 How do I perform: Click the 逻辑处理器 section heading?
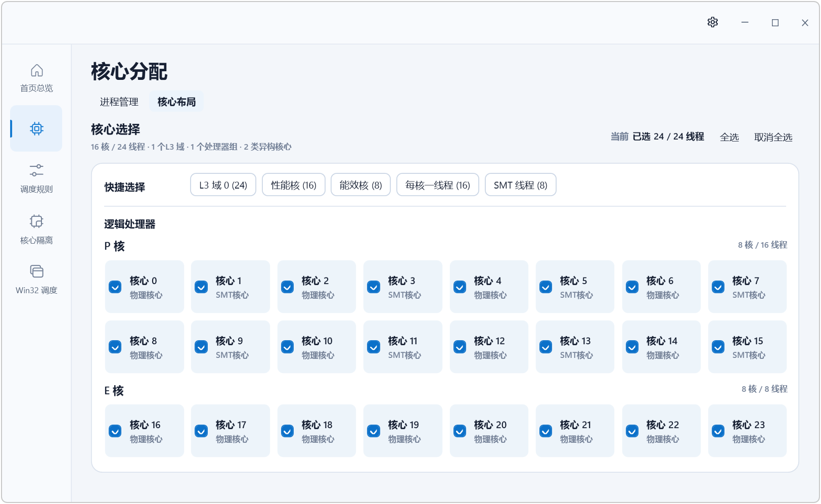129,224
